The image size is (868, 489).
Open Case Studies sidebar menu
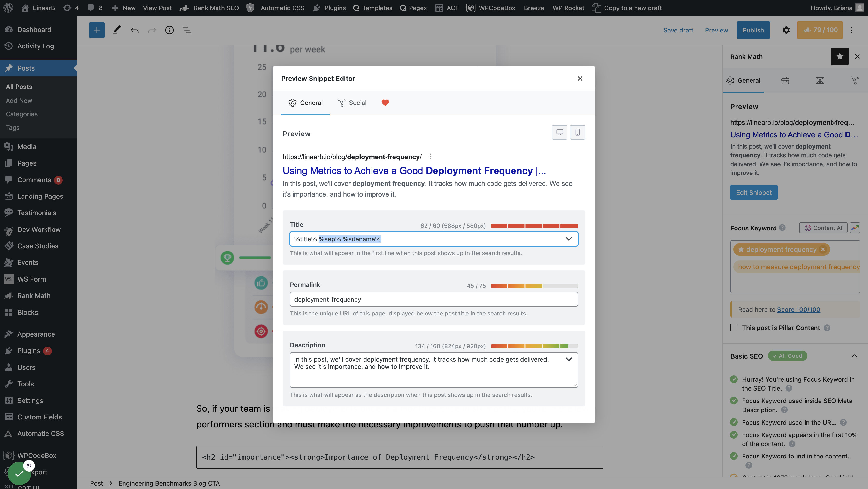[38, 246]
